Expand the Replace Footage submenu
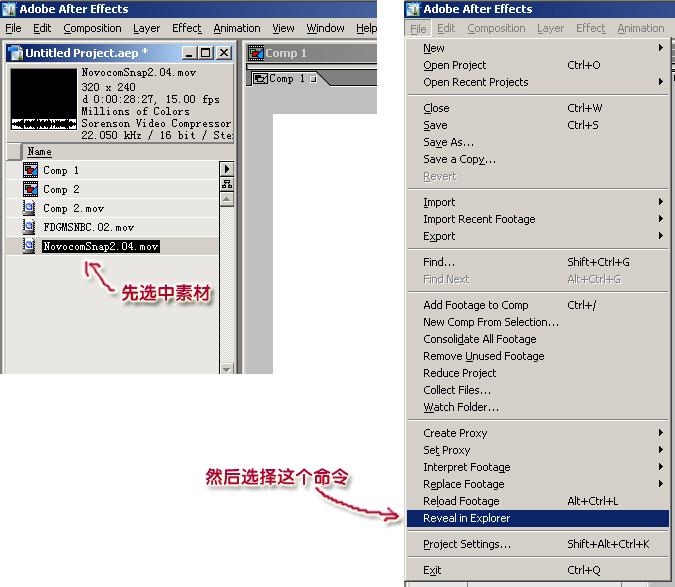Image resolution: width=675 pixels, height=587 pixels. point(538,484)
